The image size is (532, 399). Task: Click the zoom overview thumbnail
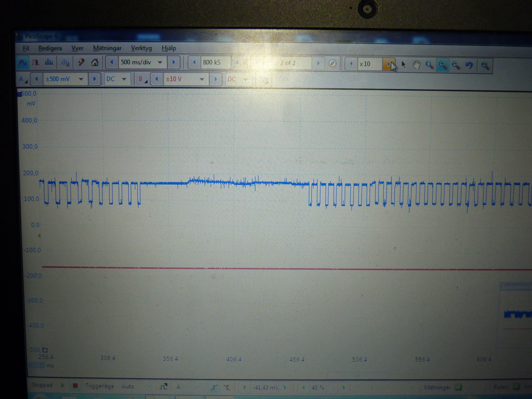[x=517, y=314]
